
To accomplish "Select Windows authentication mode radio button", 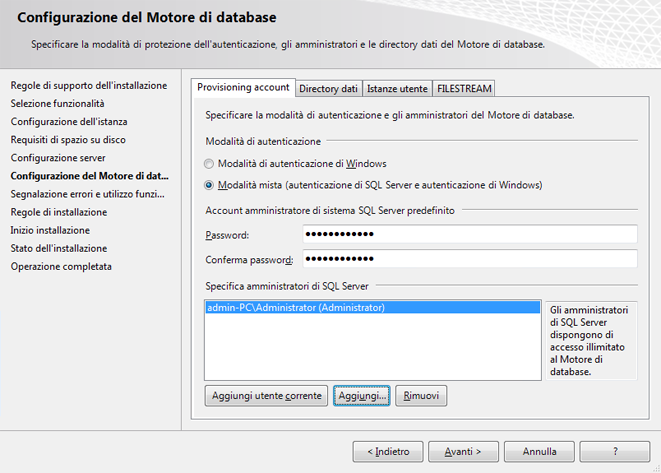I will point(209,164).
